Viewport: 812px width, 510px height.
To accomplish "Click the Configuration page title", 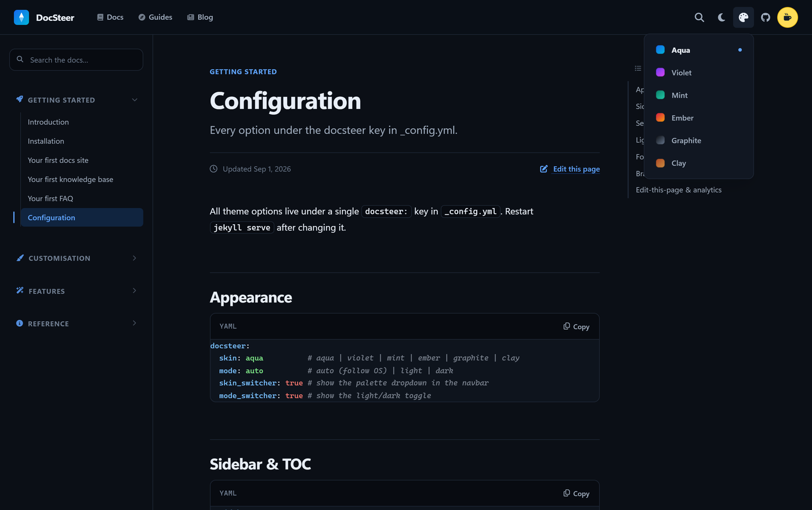I will coord(285,101).
